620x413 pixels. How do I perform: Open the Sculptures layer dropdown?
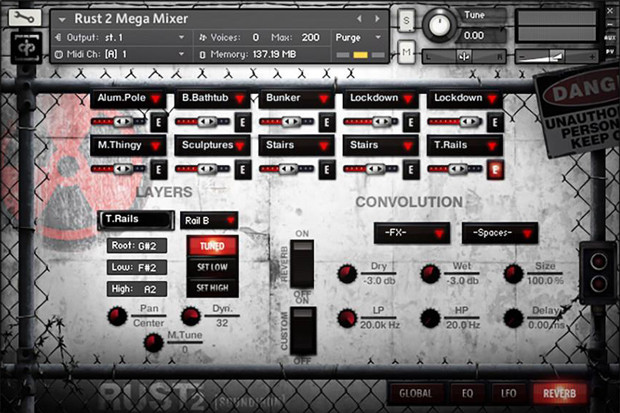pos(212,146)
